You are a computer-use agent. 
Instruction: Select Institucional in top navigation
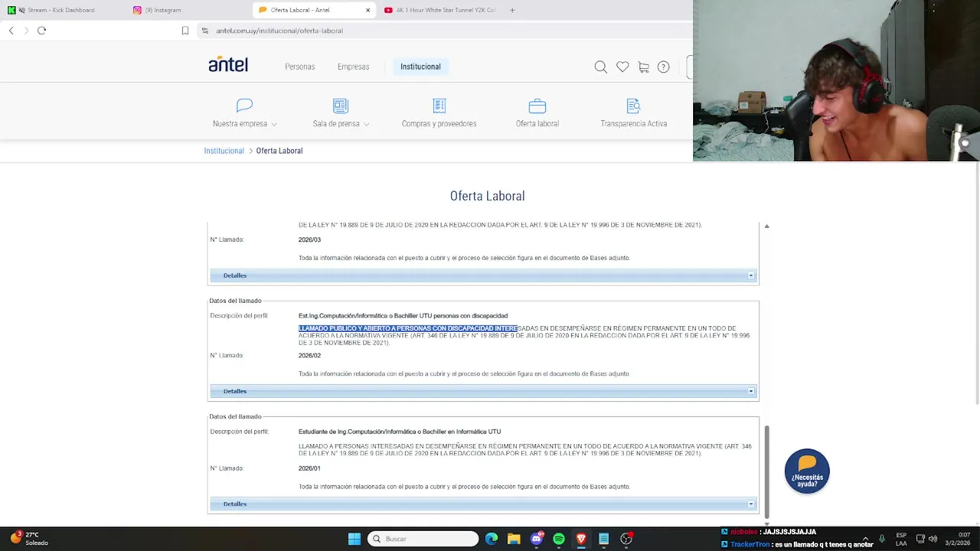[420, 67]
